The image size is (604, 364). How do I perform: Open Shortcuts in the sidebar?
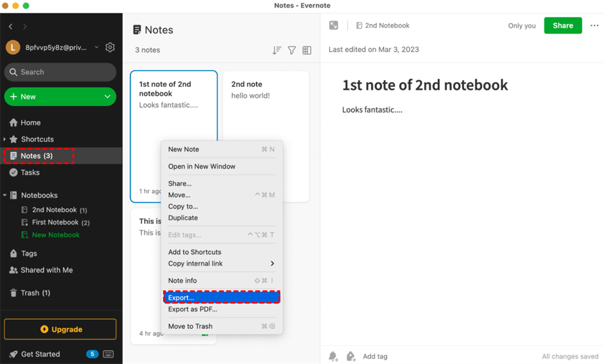tap(31, 139)
